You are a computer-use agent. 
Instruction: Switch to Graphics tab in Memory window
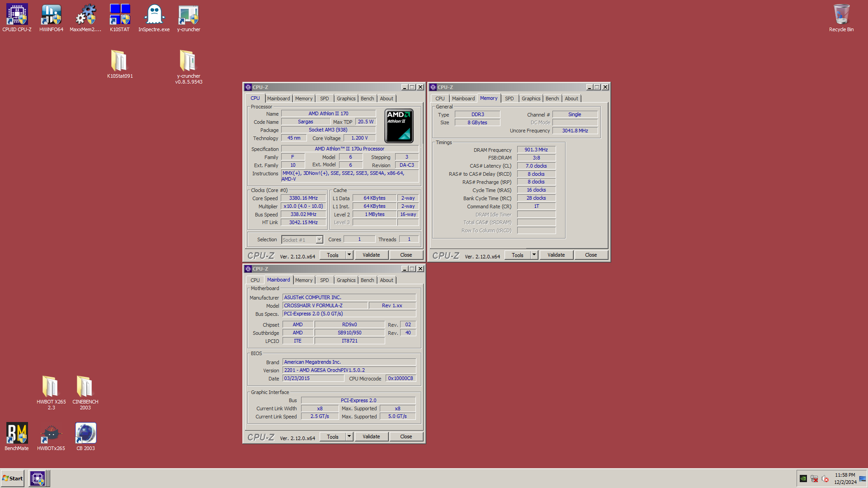pos(531,99)
